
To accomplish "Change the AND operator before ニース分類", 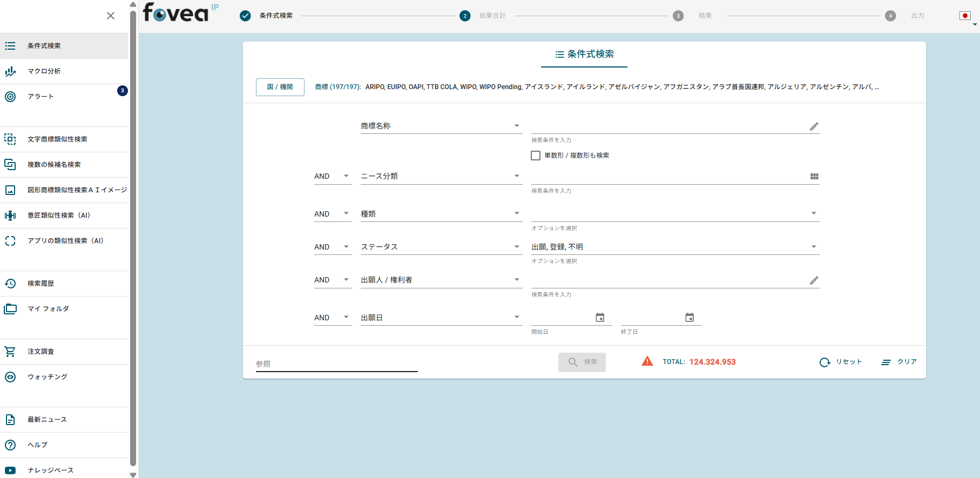I will click(x=333, y=176).
